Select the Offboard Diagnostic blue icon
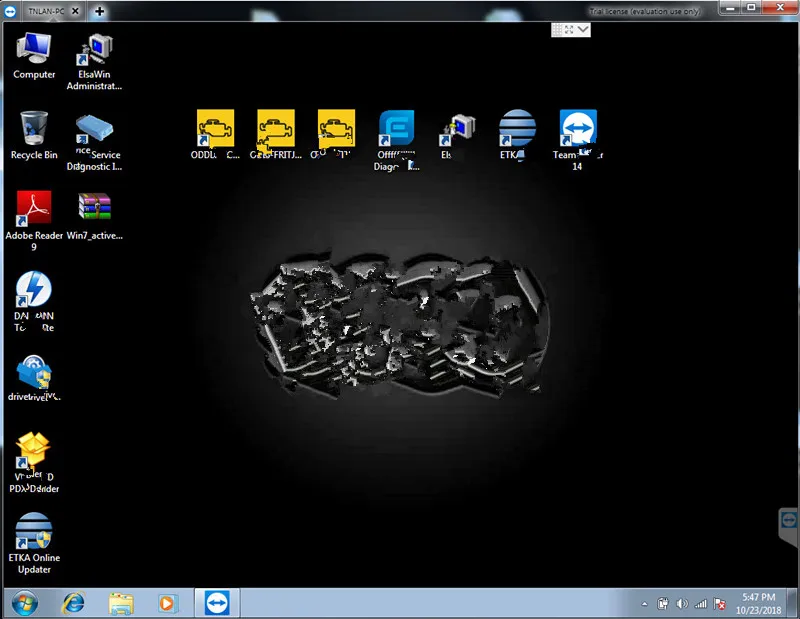Image resolution: width=800 pixels, height=619 pixels. [396, 140]
